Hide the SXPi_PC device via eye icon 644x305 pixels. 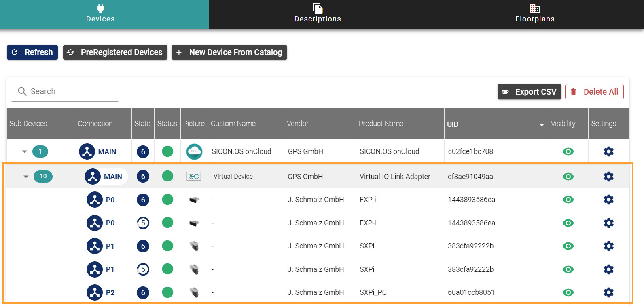(x=568, y=292)
